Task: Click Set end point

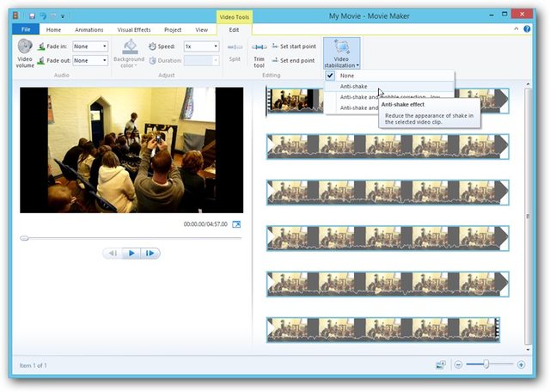Action: (293, 60)
